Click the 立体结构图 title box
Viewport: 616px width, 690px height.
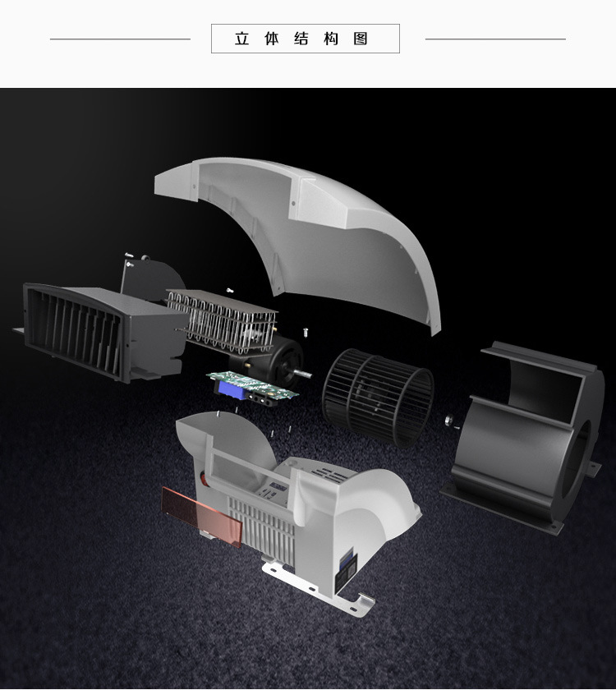pos(305,39)
